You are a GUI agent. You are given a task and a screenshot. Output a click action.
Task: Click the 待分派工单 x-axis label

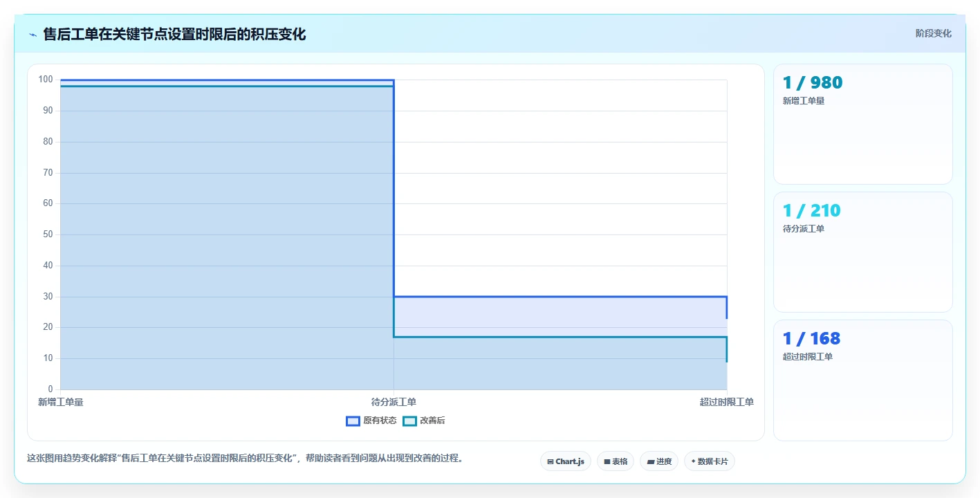394,402
